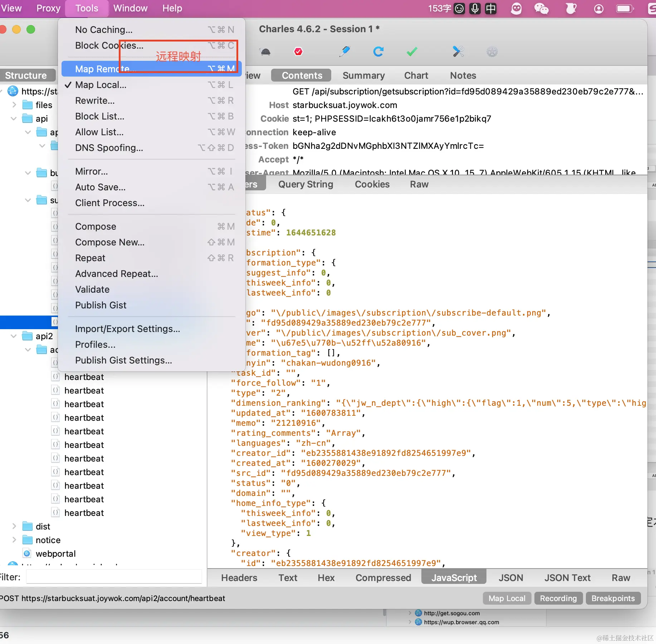Expand the dist folder

tap(14, 526)
